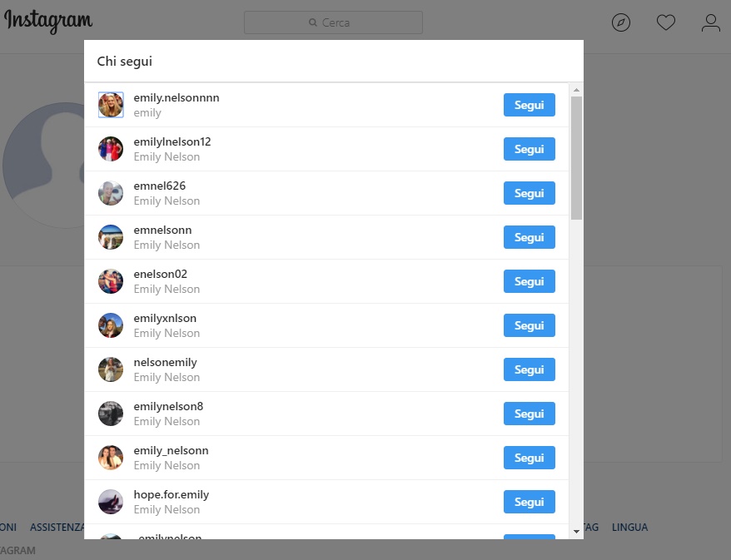Click the Cerca search field
The width and height of the screenshot is (731, 560).
pos(333,22)
